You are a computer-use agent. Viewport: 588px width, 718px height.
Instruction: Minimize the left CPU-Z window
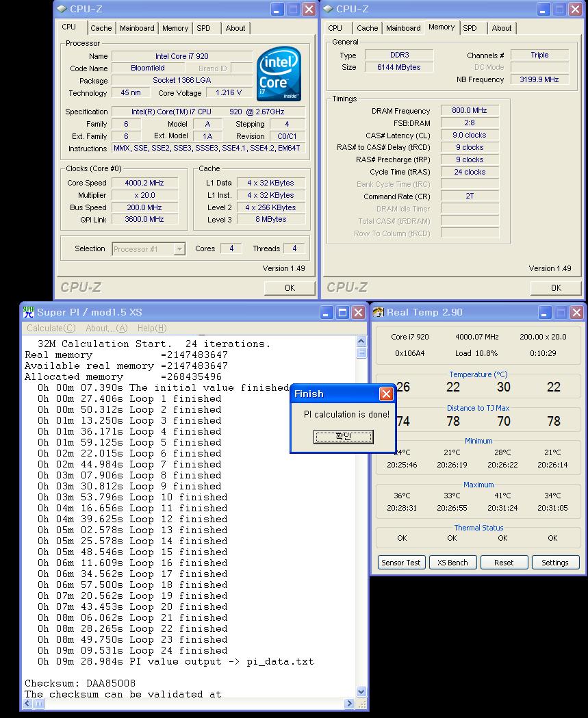[277, 9]
